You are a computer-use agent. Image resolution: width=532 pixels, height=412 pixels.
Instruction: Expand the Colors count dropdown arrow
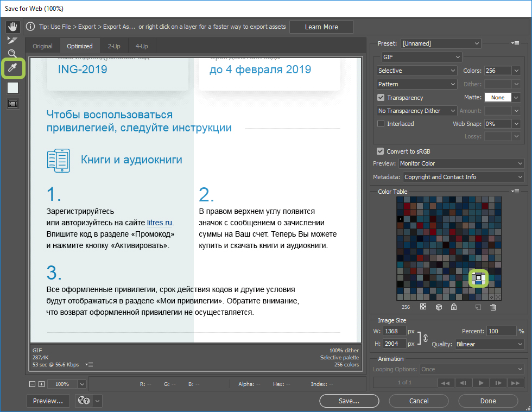[516, 71]
